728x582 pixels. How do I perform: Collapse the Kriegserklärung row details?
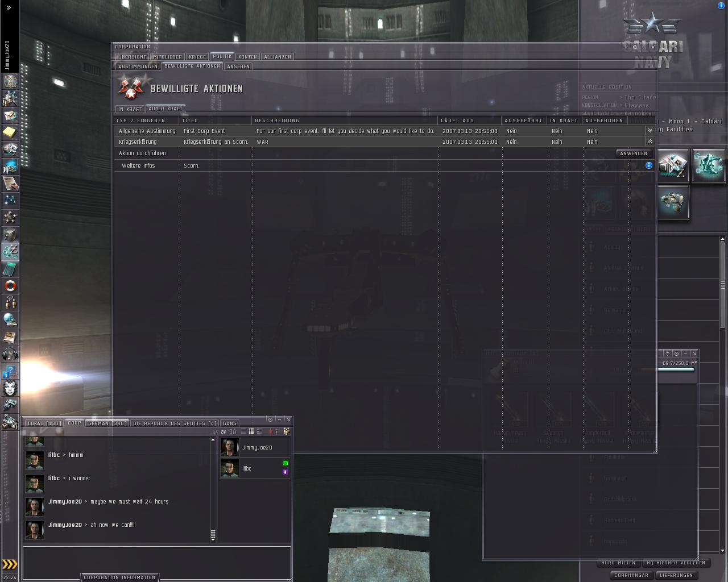(650, 142)
